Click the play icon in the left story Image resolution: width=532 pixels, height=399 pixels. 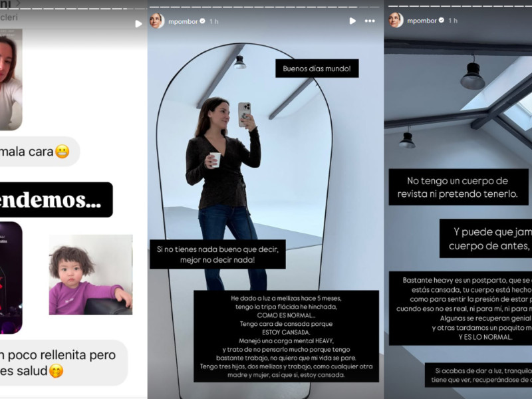(x=138, y=23)
